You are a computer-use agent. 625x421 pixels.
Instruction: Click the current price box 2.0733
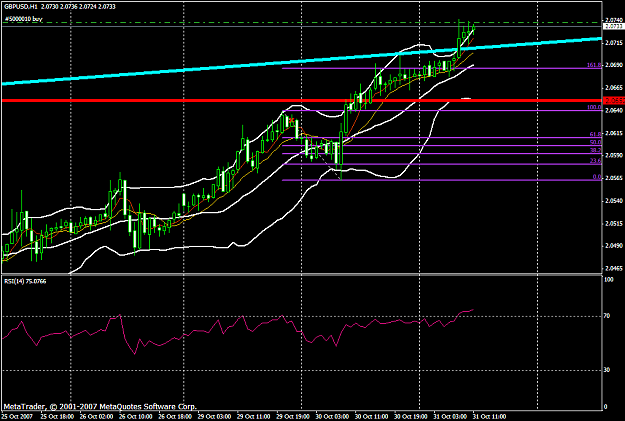614,26
